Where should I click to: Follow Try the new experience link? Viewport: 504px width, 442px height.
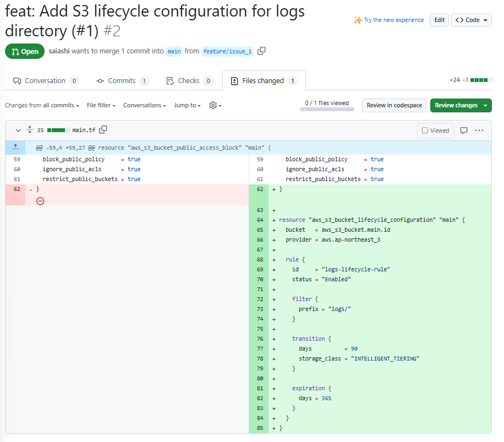click(x=394, y=20)
